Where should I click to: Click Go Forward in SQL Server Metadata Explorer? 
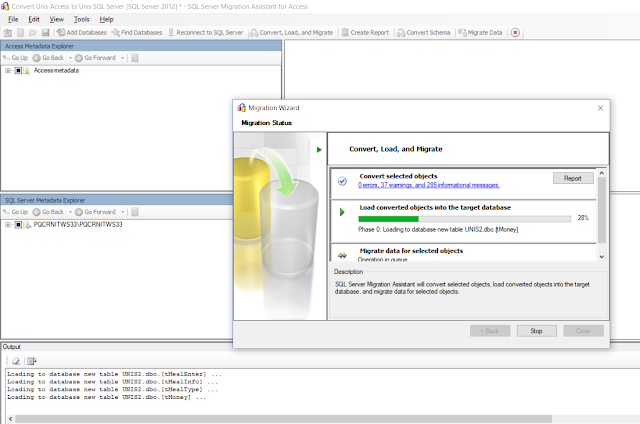(96, 212)
